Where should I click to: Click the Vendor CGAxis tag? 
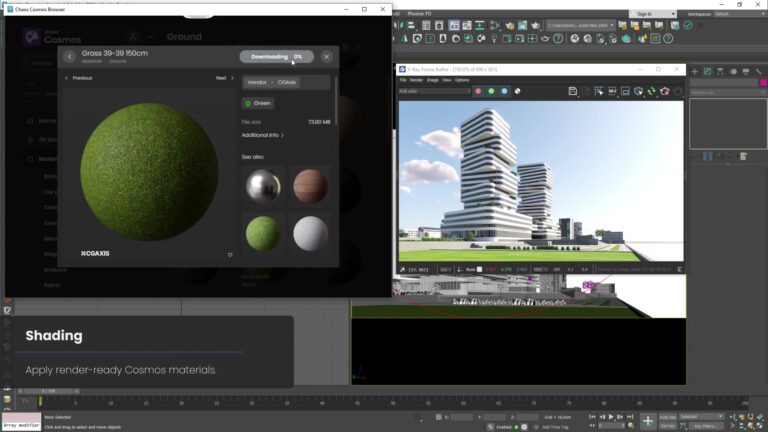coord(272,82)
